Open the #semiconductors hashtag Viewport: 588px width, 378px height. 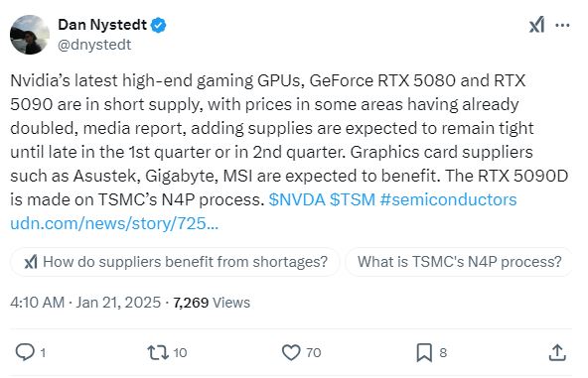pyautogui.click(x=448, y=199)
